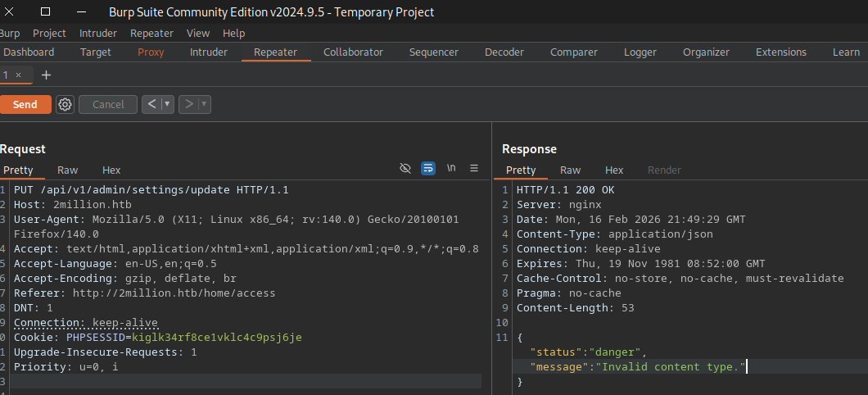The height and width of the screenshot is (395, 868).
Task: Add a new Repeater tab with plus
Action: coord(46,75)
